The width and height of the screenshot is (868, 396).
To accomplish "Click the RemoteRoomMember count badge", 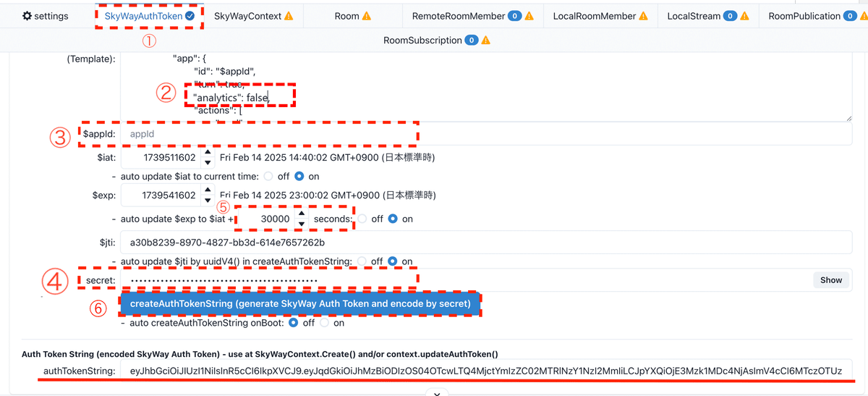I will (x=514, y=16).
